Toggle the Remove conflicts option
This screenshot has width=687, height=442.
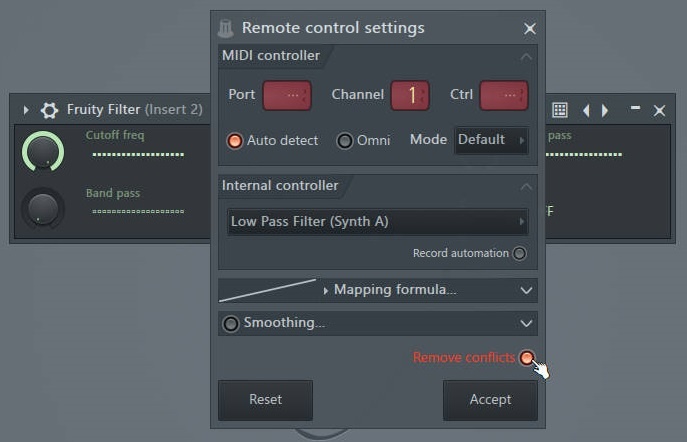coord(527,358)
